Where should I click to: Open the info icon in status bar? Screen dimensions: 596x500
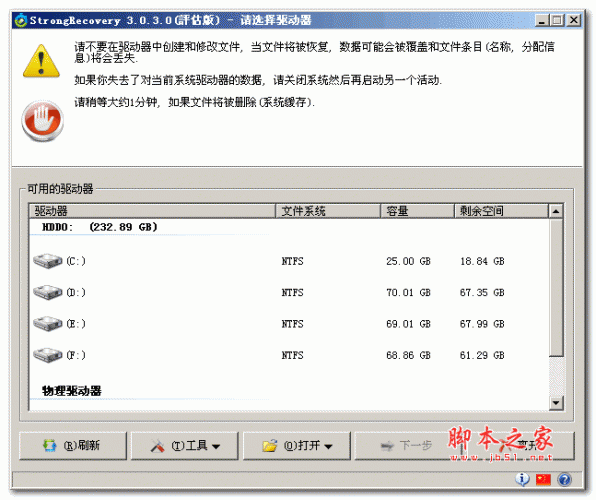pos(523,479)
